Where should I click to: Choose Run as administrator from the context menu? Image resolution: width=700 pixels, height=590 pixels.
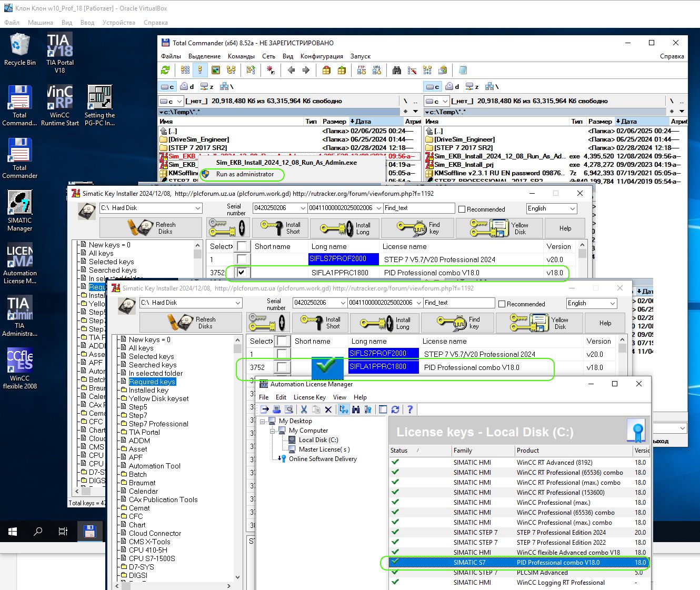[245, 174]
